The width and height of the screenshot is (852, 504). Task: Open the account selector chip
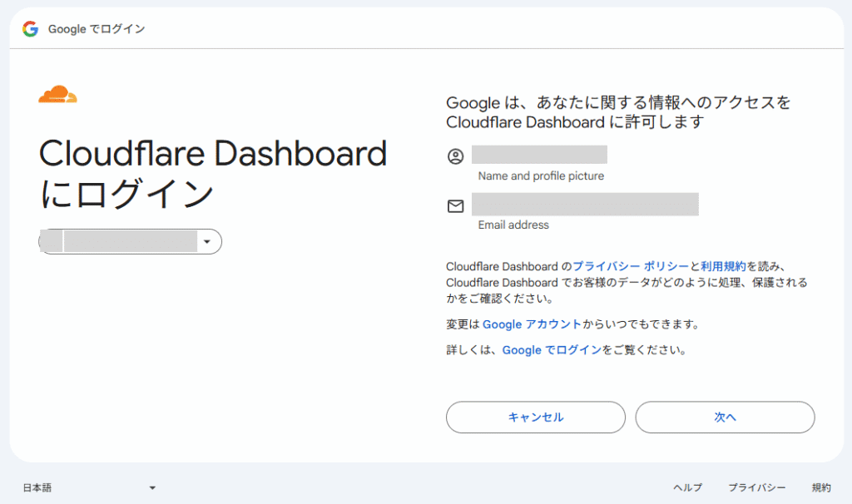coord(130,241)
